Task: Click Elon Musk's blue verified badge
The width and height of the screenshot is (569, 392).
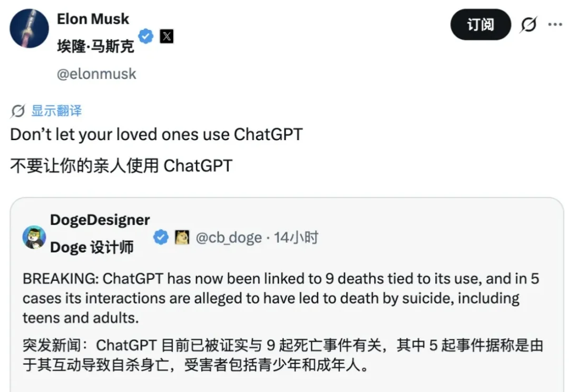Action: tap(146, 36)
